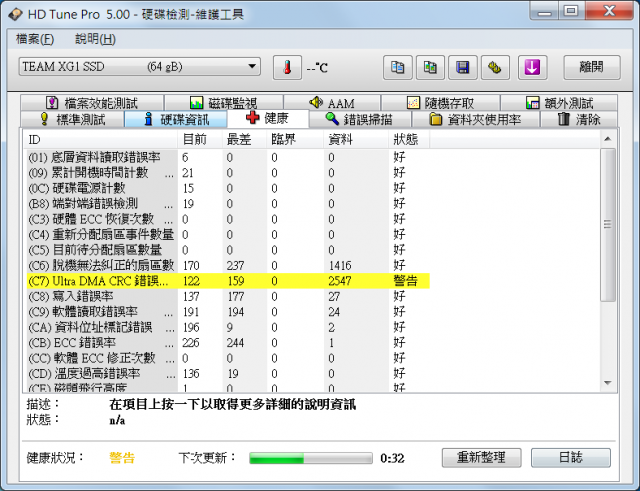
Task: Select row (C6) 脫機無法糾正的扇區數
Action: (x=228, y=265)
